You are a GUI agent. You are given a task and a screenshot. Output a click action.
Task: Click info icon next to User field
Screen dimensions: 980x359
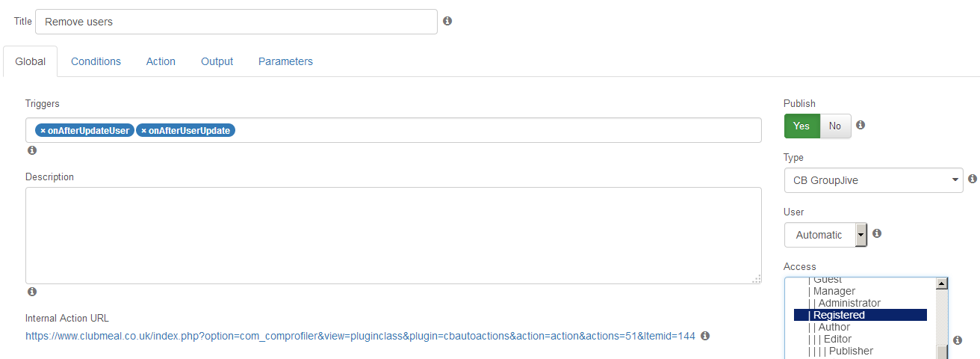coord(877,233)
